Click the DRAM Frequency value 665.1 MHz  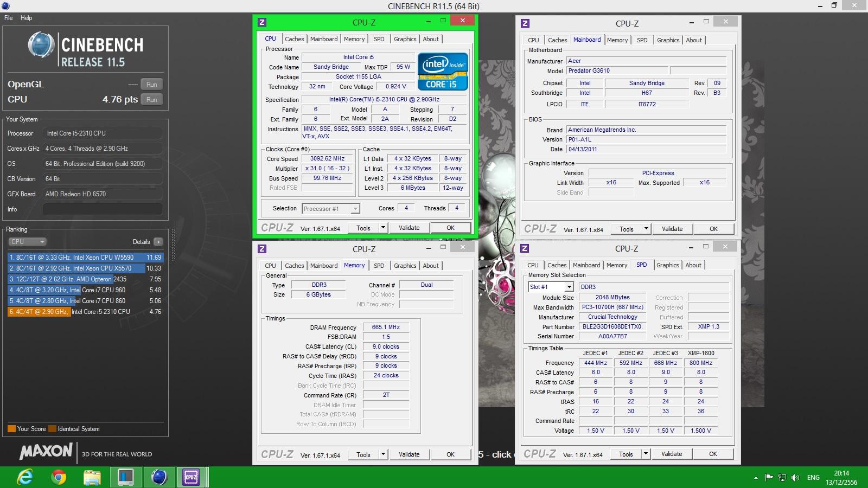pos(386,328)
